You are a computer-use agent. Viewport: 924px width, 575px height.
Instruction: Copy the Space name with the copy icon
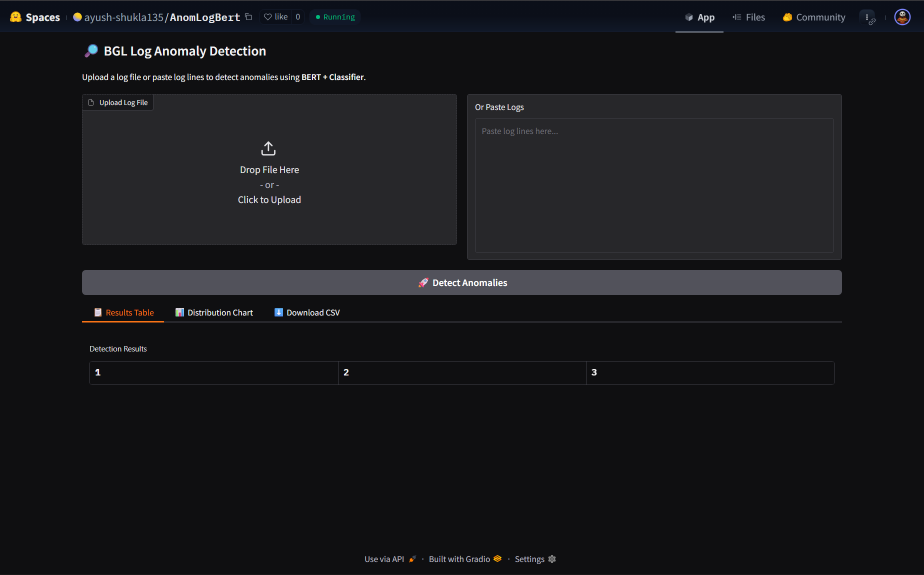coord(248,17)
